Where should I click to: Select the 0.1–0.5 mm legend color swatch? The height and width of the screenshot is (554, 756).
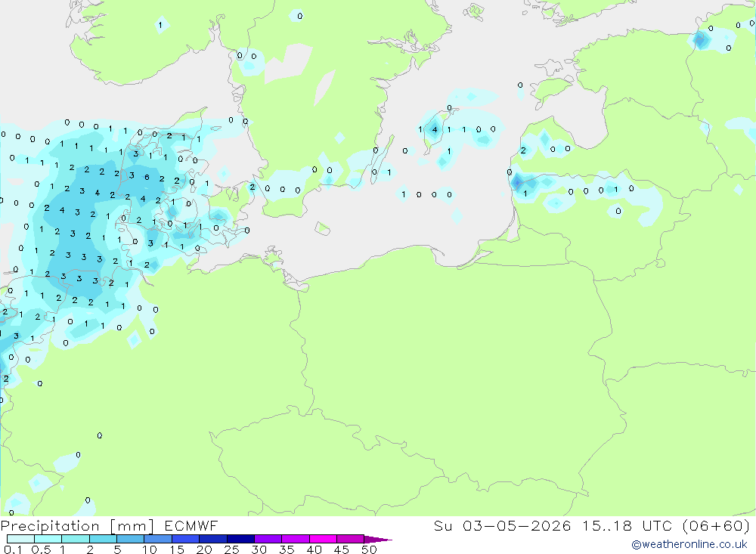click(20, 539)
